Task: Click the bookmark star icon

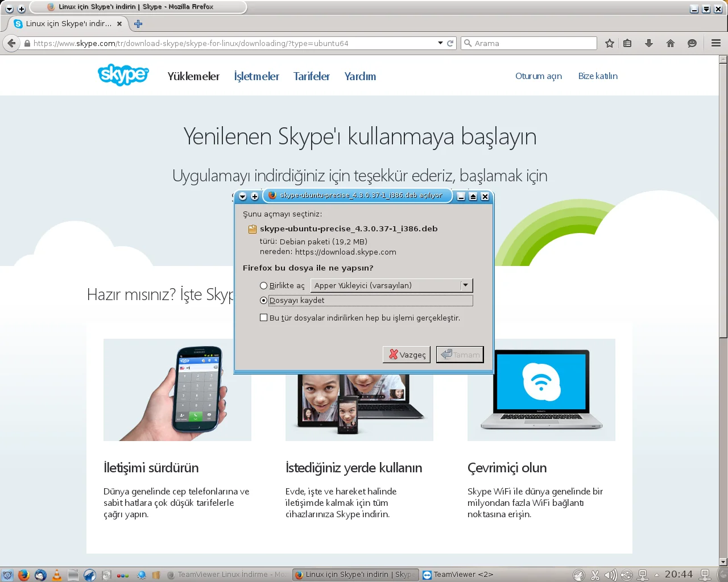Action: pos(610,43)
